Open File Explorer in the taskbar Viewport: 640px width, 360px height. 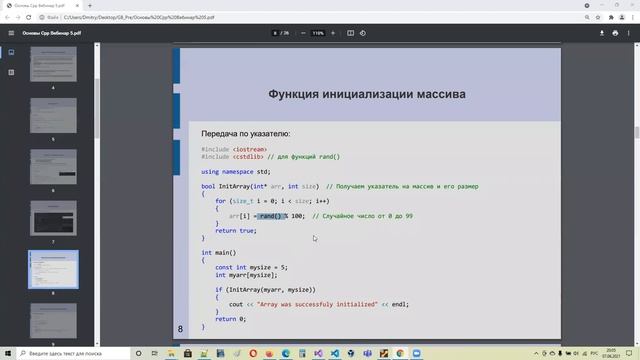click(x=171, y=353)
